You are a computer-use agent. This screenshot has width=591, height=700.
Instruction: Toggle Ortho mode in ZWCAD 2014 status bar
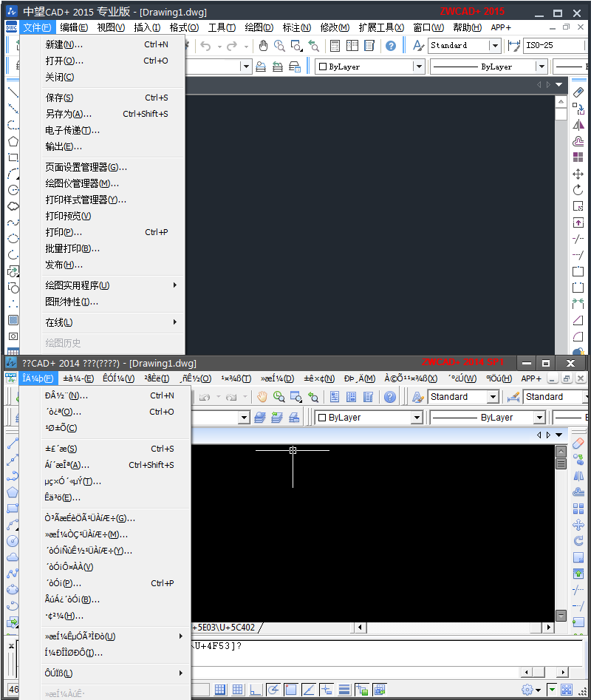click(x=255, y=690)
